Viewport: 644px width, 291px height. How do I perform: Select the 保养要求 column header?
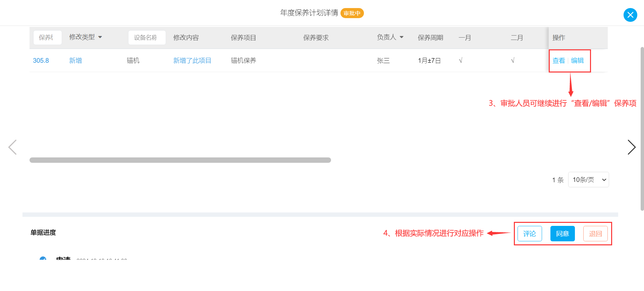pos(316,38)
